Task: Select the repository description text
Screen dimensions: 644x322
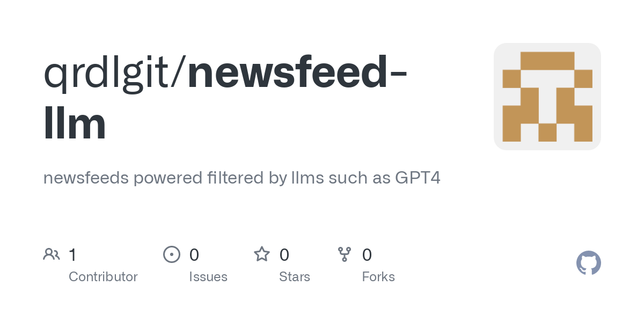Action: [x=241, y=178]
